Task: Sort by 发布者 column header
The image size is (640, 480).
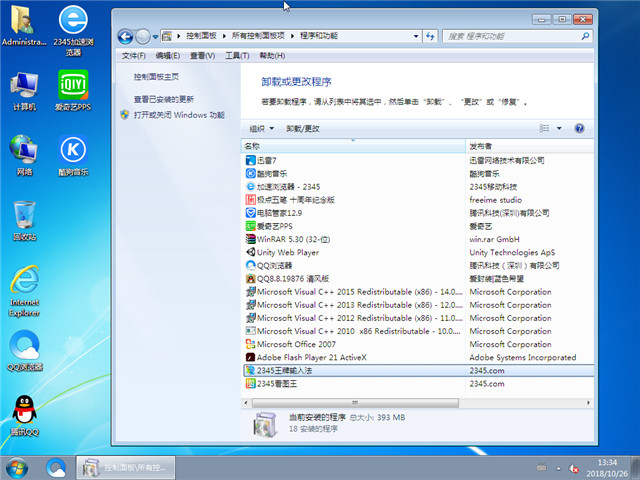Action: pyautogui.click(x=529, y=146)
